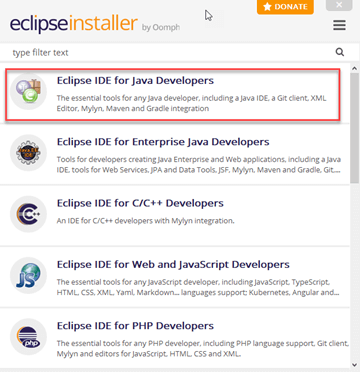360x372 pixels.
Task: Click the star on the Donate button
Action: pos(267,7)
